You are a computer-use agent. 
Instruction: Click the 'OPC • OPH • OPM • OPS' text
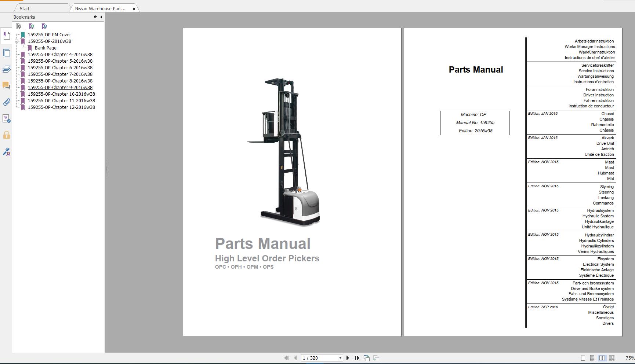click(x=244, y=267)
